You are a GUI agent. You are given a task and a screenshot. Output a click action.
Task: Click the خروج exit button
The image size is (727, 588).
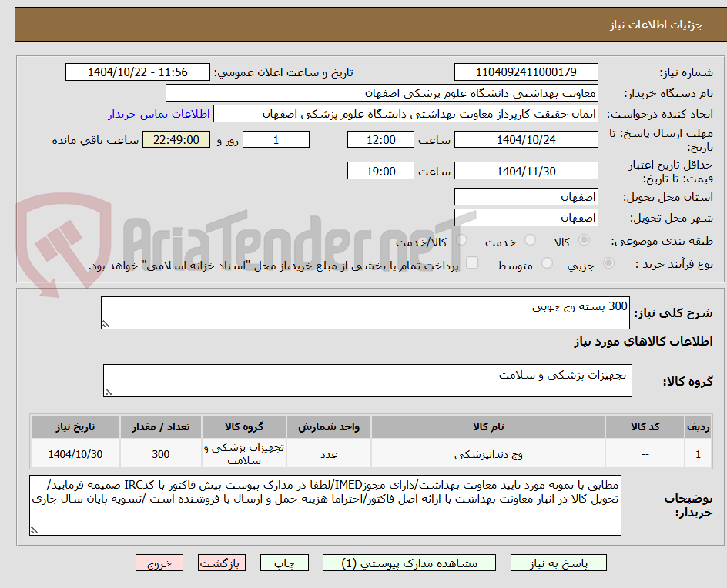pos(159,563)
